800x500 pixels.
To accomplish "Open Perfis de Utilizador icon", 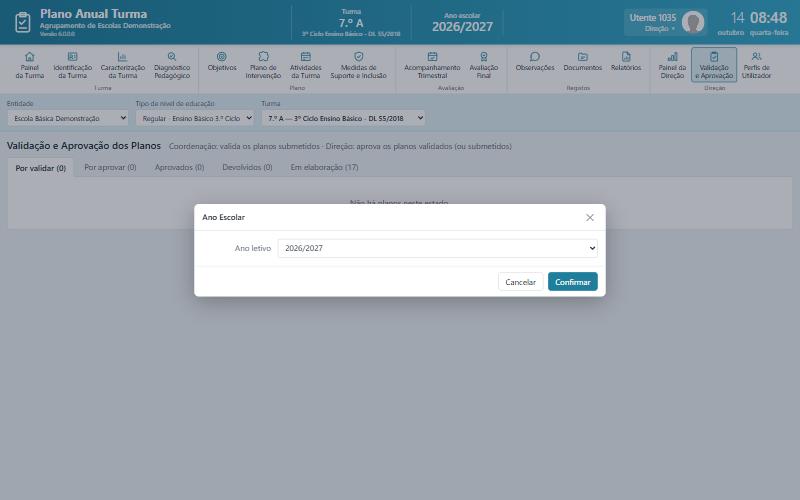I will point(757,57).
